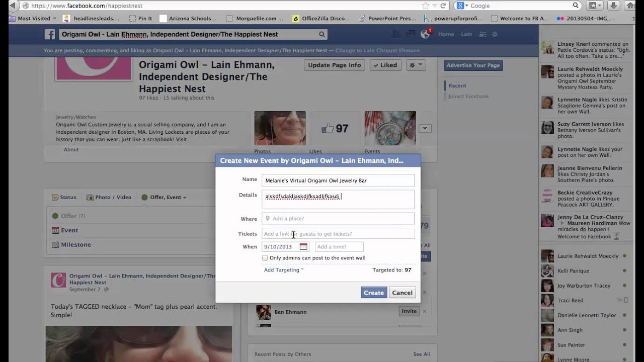Reload the page with the refresh icon
The image size is (644, 362).
tap(443, 6)
